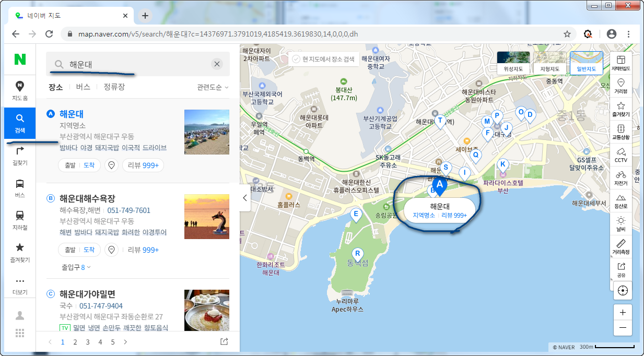The height and width of the screenshot is (356, 644).
Task: Click map marker E near 송림공원
Action: pos(356,215)
